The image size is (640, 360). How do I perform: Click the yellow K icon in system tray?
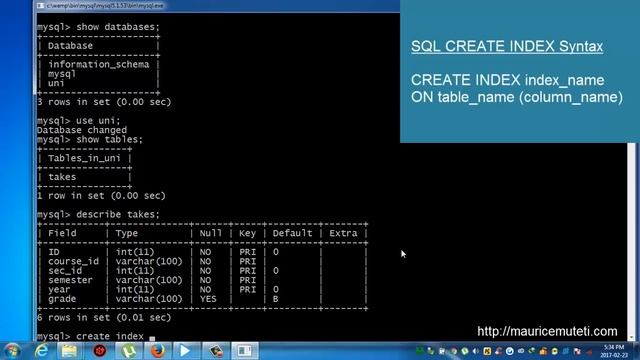[x=487, y=351]
